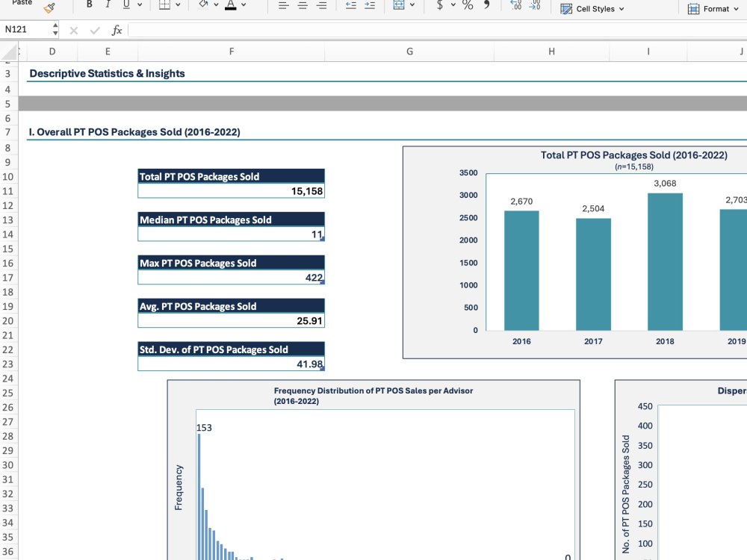Select column F header
Image resolution: width=747 pixels, height=560 pixels.
pyautogui.click(x=232, y=52)
